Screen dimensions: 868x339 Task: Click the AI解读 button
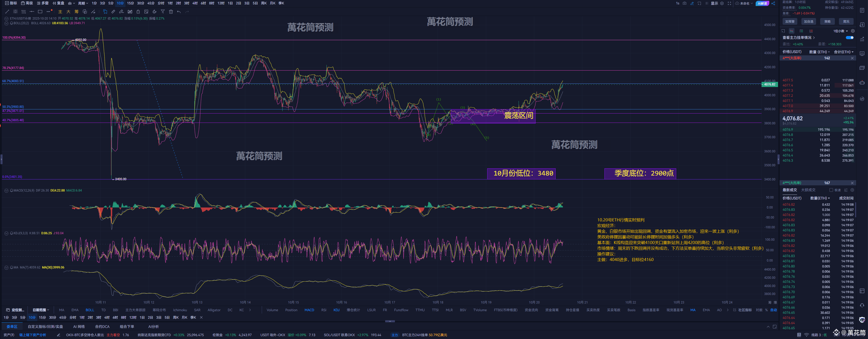click(x=762, y=3)
